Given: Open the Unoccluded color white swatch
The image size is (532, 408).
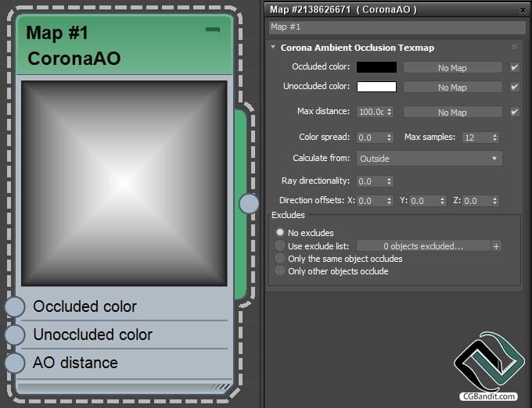Looking at the screenshot, I should point(376,87).
